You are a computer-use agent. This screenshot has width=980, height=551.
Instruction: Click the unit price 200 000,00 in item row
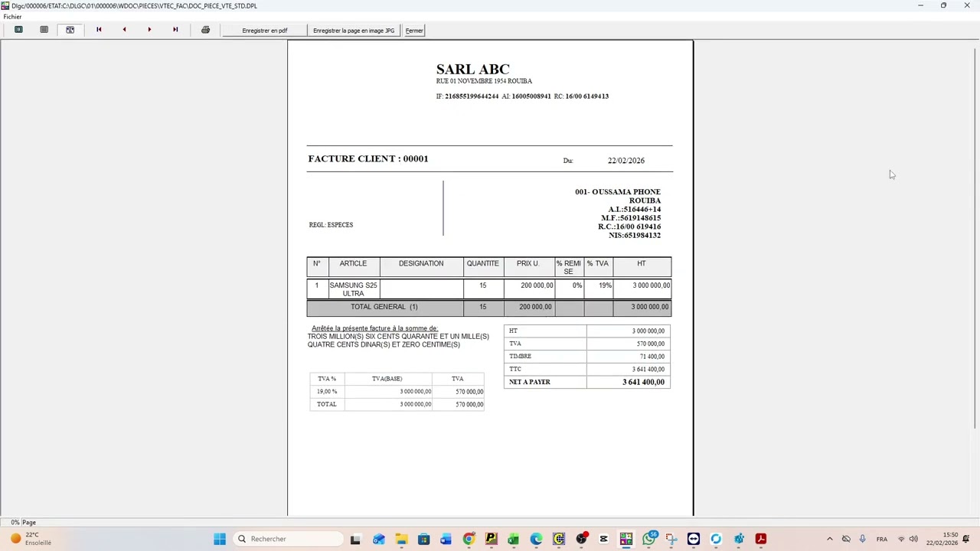coord(537,285)
